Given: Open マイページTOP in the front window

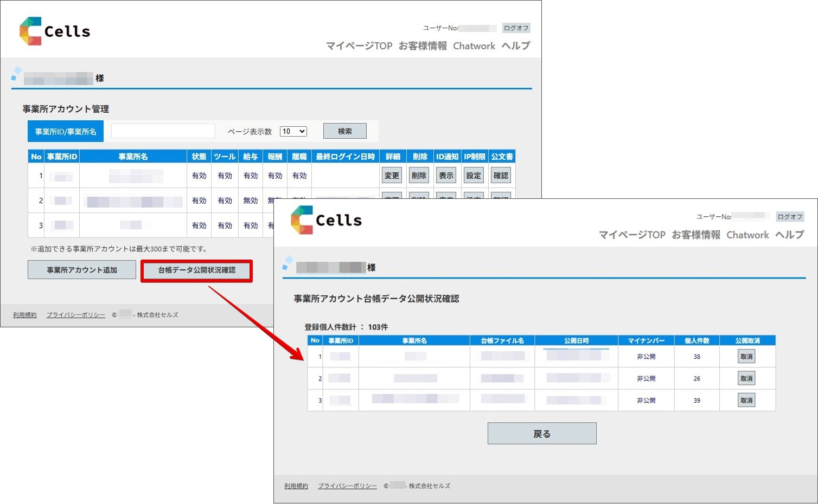Looking at the screenshot, I should coord(632,235).
